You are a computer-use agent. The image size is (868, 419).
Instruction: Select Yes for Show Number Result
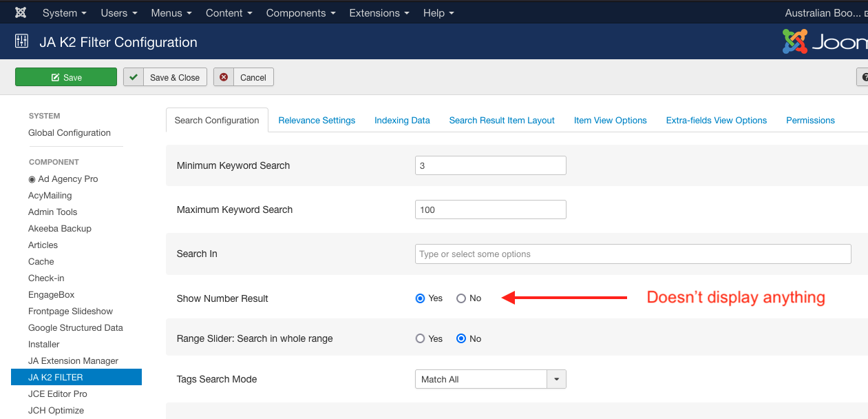pos(421,298)
